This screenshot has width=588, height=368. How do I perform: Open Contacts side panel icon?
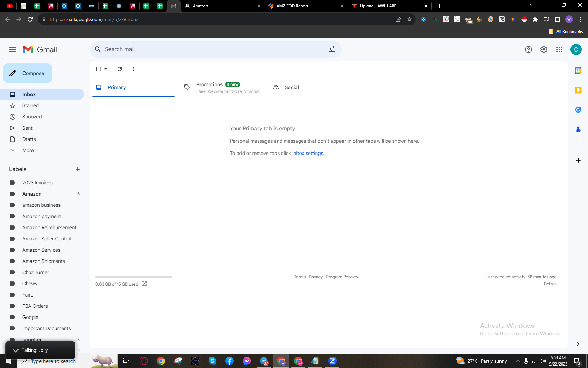click(x=578, y=129)
